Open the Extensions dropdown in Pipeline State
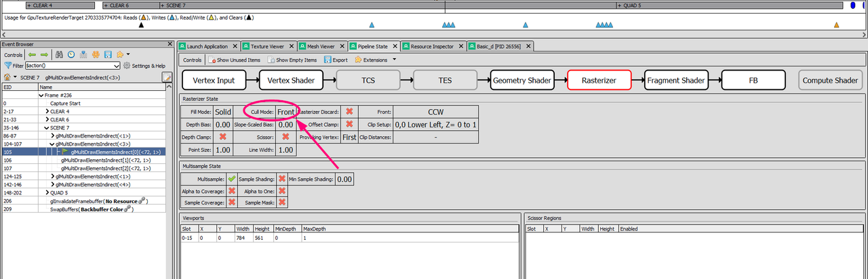The width and height of the screenshot is (868, 279). 394,60
